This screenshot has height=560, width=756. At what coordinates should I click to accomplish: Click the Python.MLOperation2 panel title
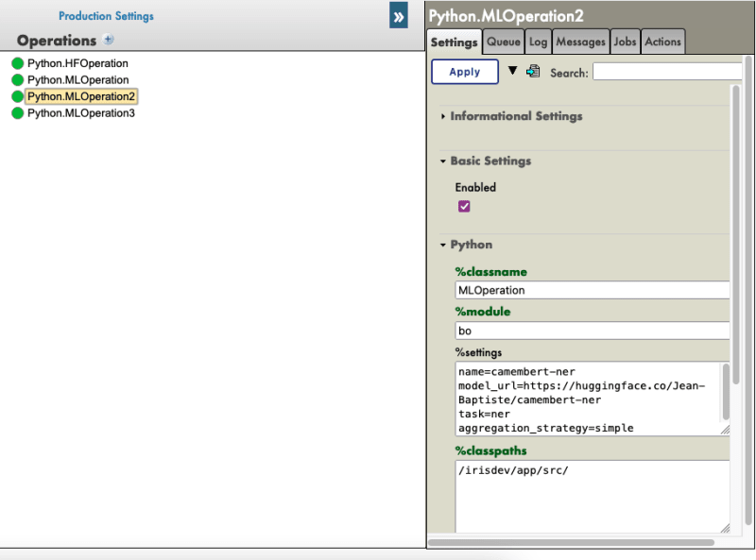pos(507,16)
